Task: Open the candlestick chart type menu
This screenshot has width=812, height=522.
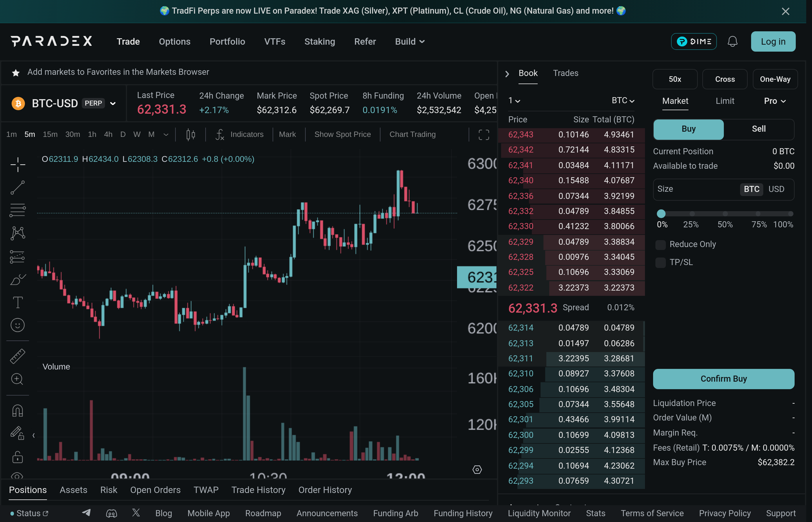Action: tap(191, 135)
